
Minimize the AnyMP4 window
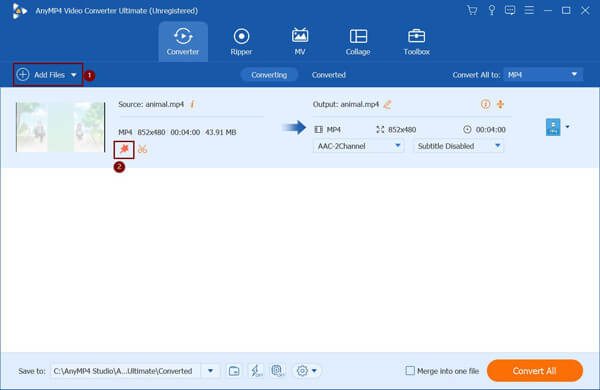pos(548,10)
